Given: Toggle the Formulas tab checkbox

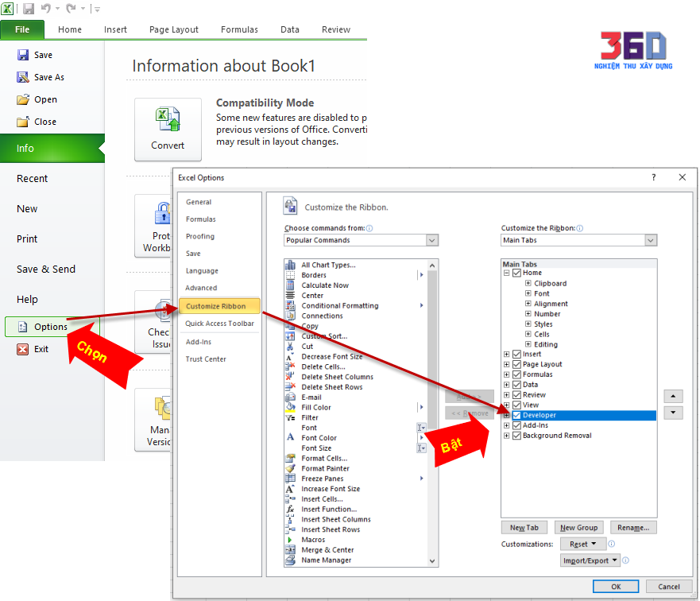Looking at the screenshot, I should tap(517, 374).
